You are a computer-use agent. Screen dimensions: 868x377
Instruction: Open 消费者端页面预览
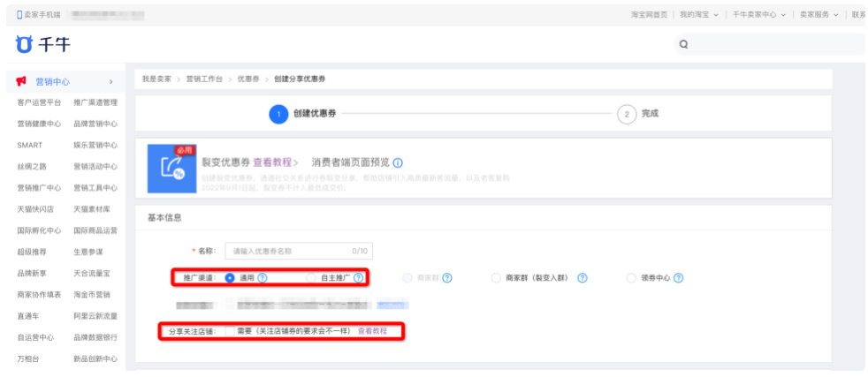(350, 162)
